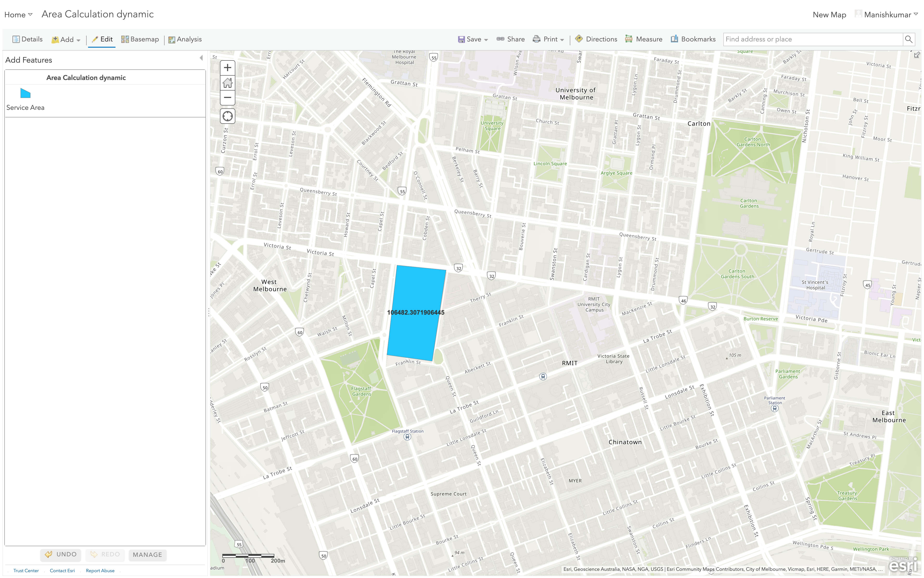Screen dimensions: 924x578
Task: Click the Chinatown label
Action: (625, 442)
